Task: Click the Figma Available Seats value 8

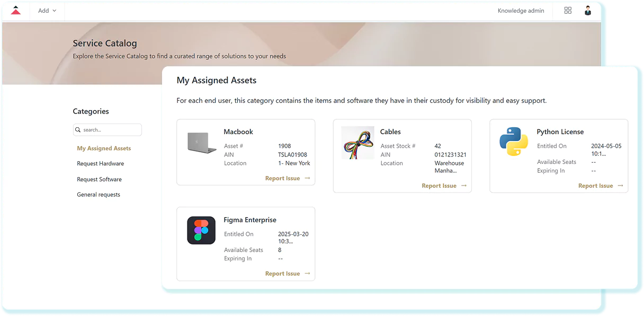Action: point(280,250)
